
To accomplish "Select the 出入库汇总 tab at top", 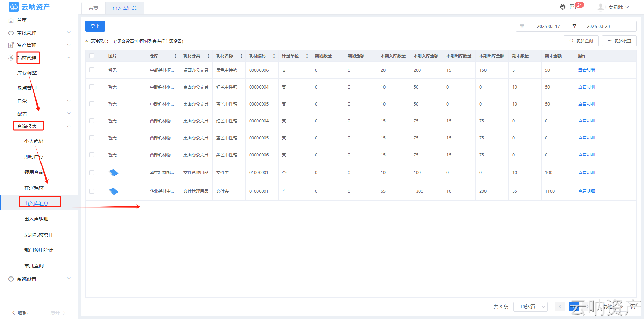I will tap(125, 8).
